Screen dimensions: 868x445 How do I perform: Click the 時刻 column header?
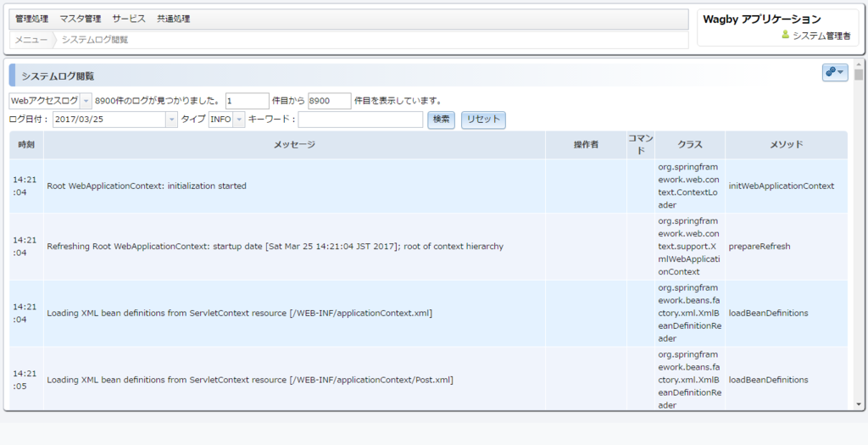pos(26,145)
